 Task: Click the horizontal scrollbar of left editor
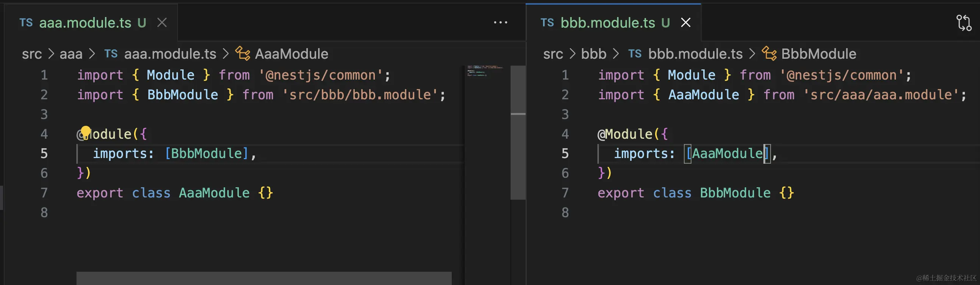(264, 278)
